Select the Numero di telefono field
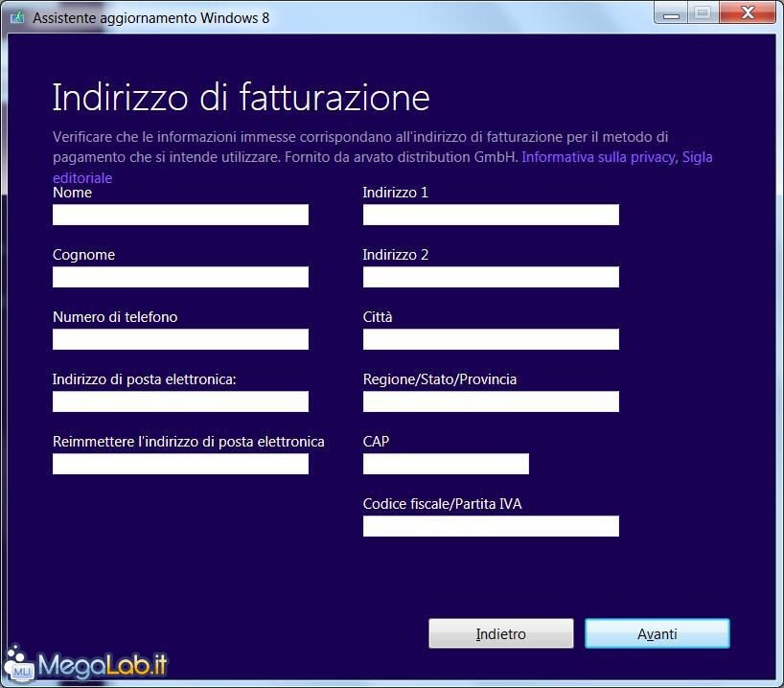 [x=180, y=339]
